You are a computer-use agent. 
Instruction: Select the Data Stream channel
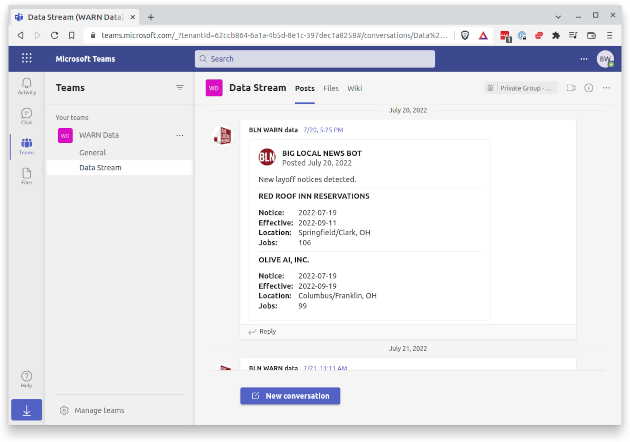(x=120, y=168)
